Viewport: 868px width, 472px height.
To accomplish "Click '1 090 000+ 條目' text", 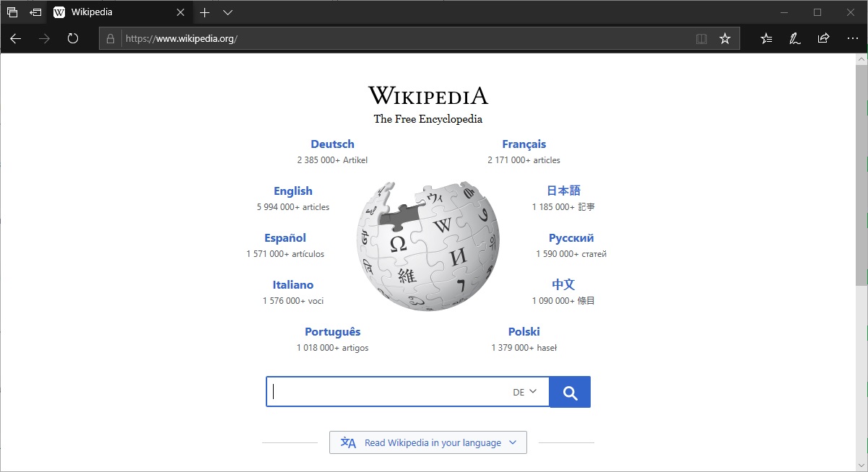I will 563,301.
